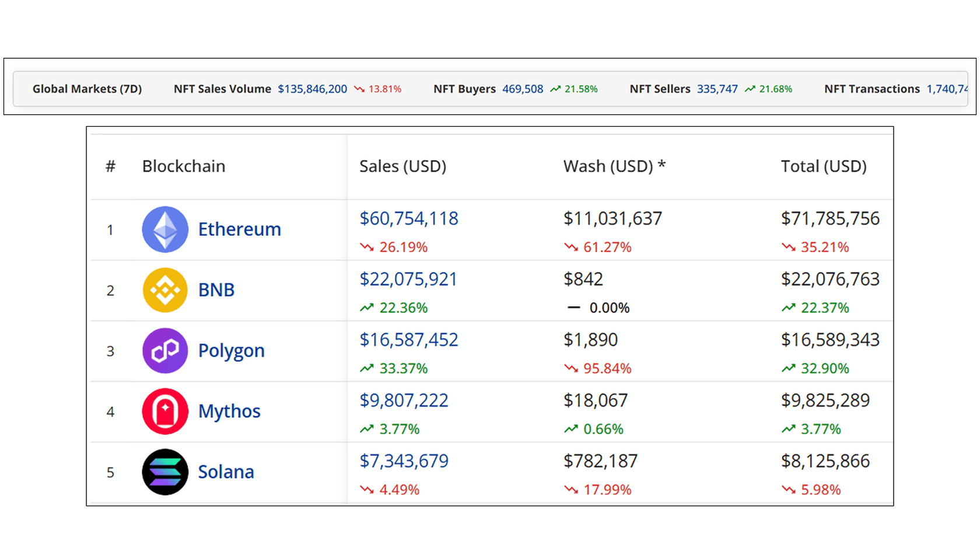The height and width of the screenshot is (551, 980).
Task: Sort by the Sales (USD) column header
Action: [402, 166]
